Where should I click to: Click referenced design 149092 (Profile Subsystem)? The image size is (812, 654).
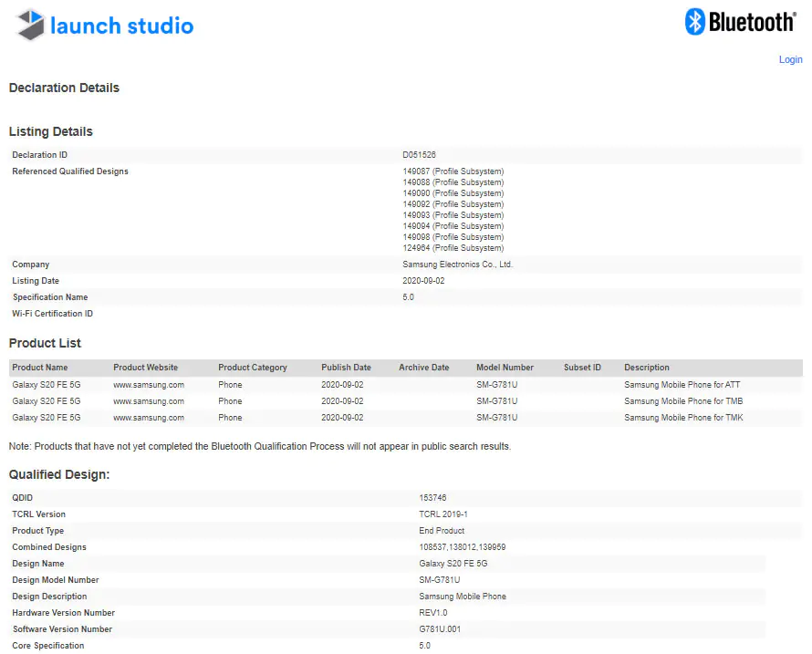pyautogui.click(x=453, y=204)
